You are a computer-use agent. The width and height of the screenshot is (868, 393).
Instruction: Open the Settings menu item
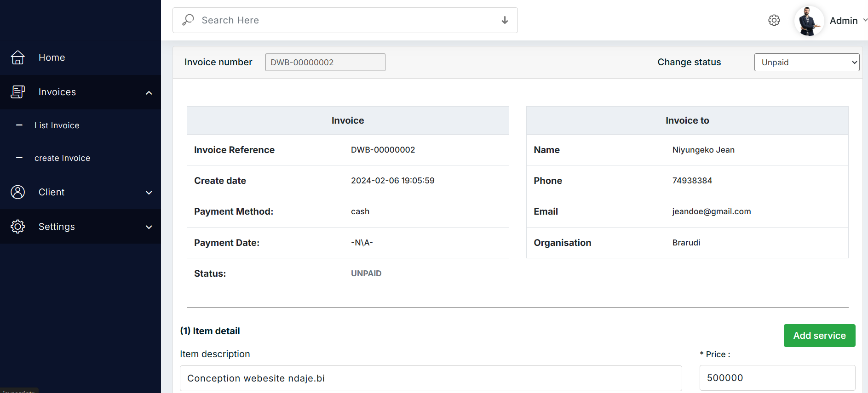(x=80, y=227)
